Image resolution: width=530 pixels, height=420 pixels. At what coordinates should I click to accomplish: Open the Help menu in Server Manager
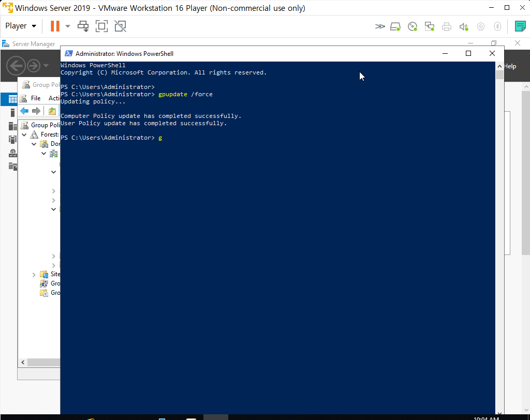[x=510, y=66]
